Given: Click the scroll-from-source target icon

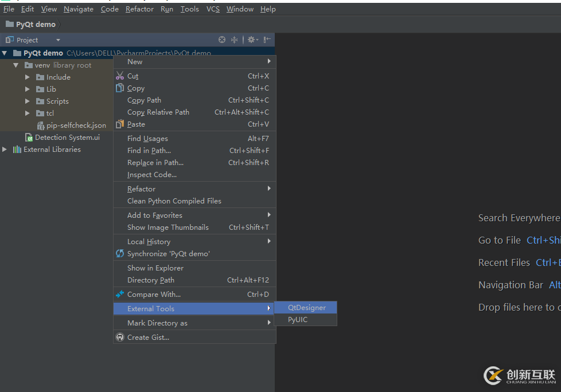Looking at the screenshot, I should click(x=222, y=40).
